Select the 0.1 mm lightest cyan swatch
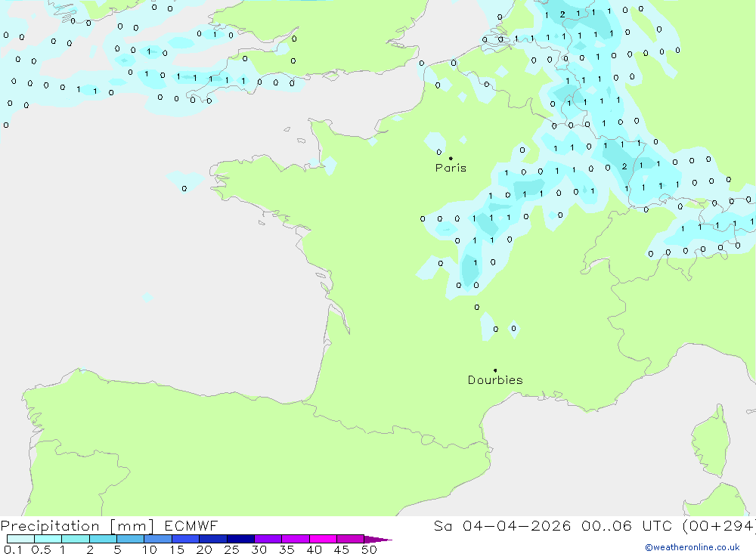This screenshot has width=756, height=554. tap(20, 539)
